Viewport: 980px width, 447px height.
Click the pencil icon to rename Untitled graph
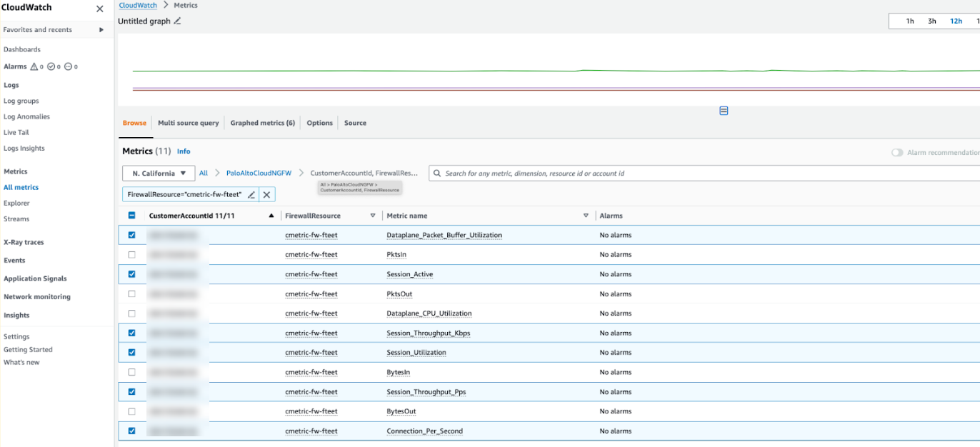[176, 21]
